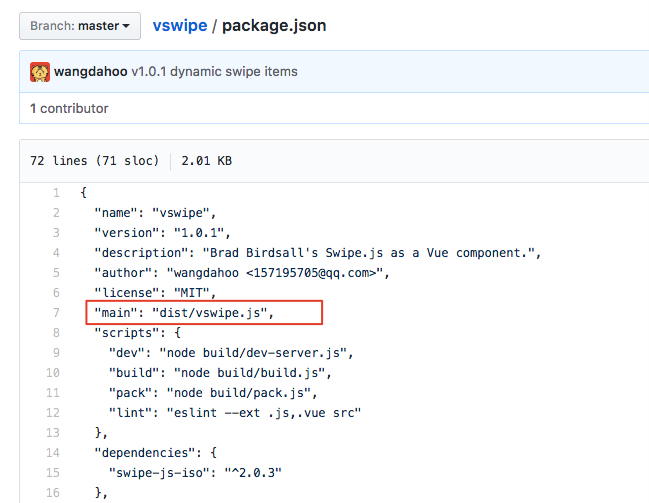Click the 72 lines (71 sloc) info

pyautogui.click(x=94, y=161)
